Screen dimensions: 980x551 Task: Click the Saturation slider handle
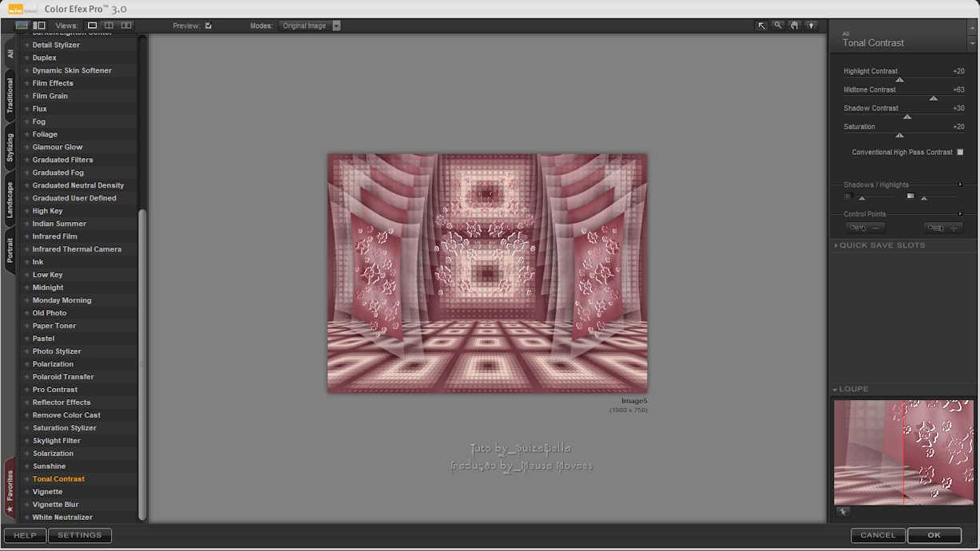pyautogui.click(x=899, y=135)
